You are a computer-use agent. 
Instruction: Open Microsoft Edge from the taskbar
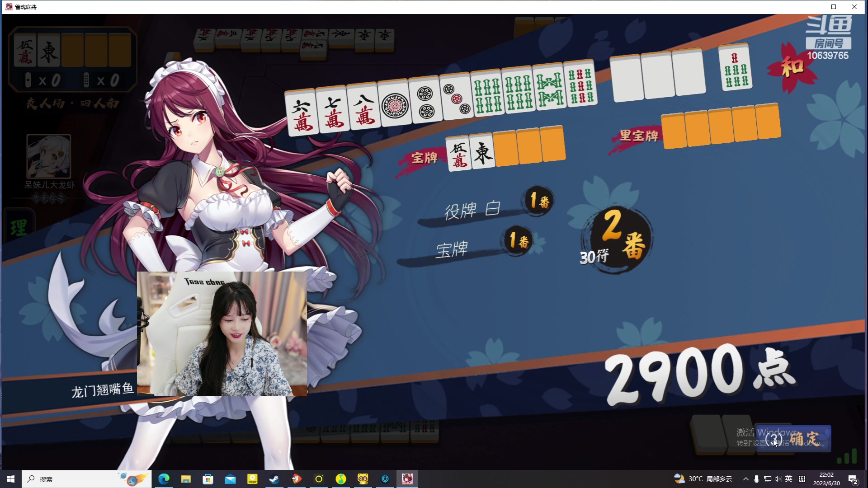[164, 479]
